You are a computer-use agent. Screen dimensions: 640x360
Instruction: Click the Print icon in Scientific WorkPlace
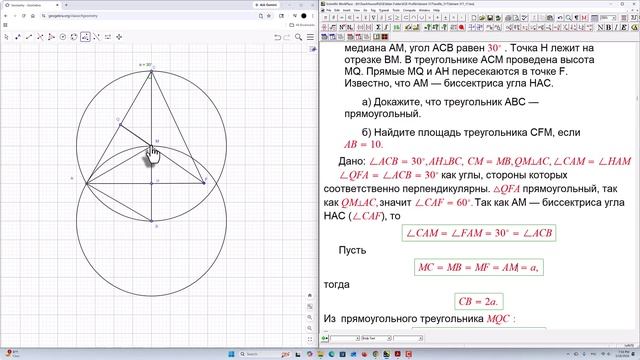(508, 18)
